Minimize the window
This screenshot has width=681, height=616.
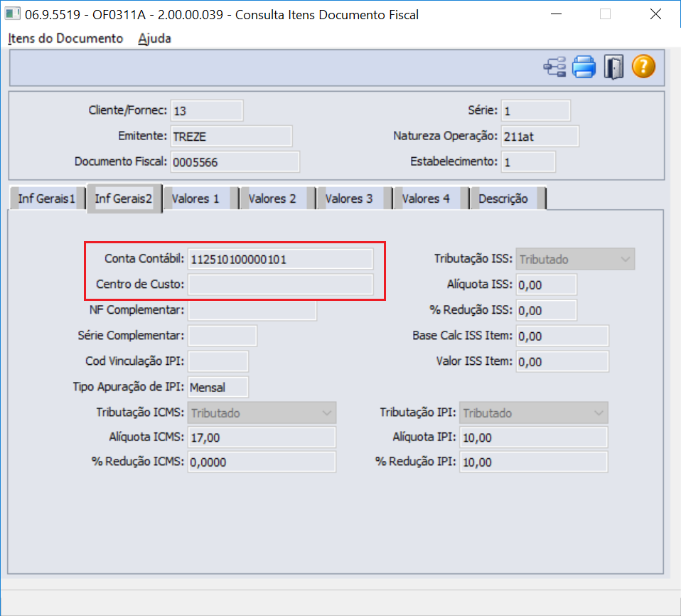[556, 14]
